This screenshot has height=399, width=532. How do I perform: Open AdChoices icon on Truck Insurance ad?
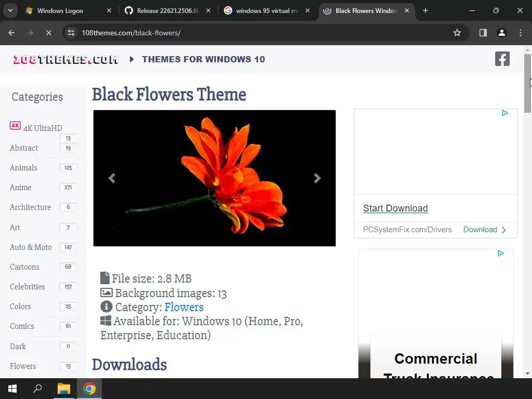[501, 253]
